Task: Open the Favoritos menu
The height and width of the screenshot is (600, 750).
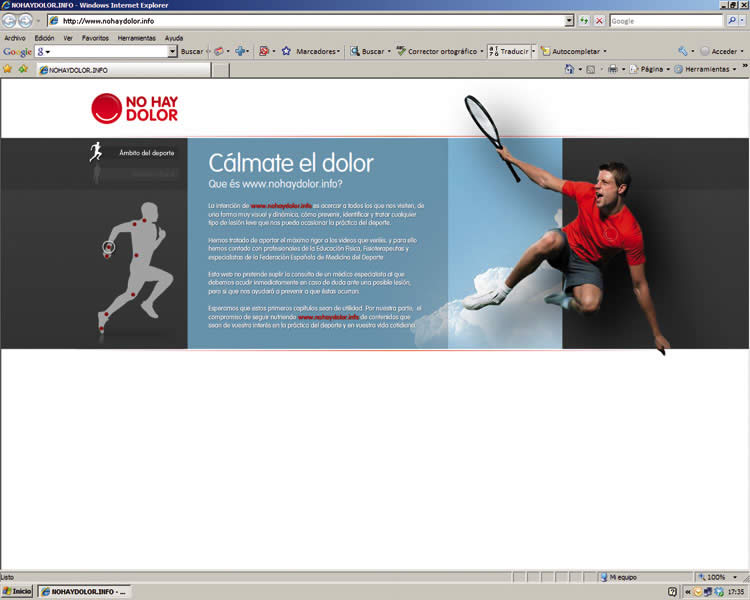Action: click(x=95, y=38)
